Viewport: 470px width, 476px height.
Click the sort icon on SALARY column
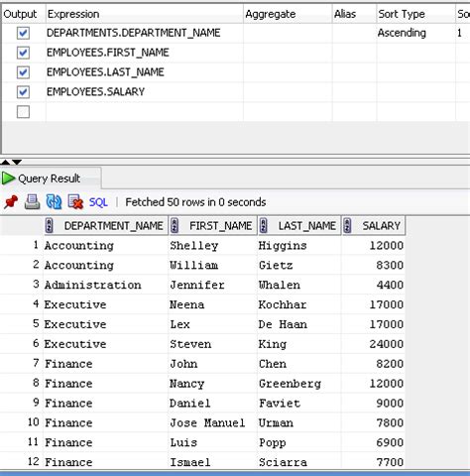click(x=347, y=226)
